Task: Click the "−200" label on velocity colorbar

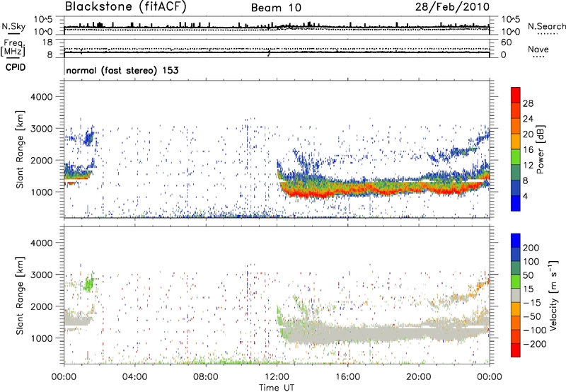Action: [x=534, y=344]
